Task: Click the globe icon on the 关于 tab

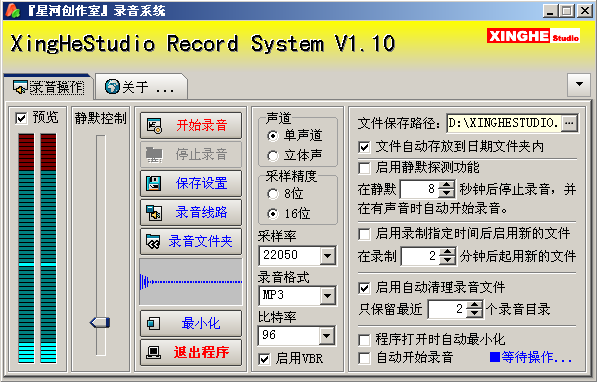Action: pos(112,87)
